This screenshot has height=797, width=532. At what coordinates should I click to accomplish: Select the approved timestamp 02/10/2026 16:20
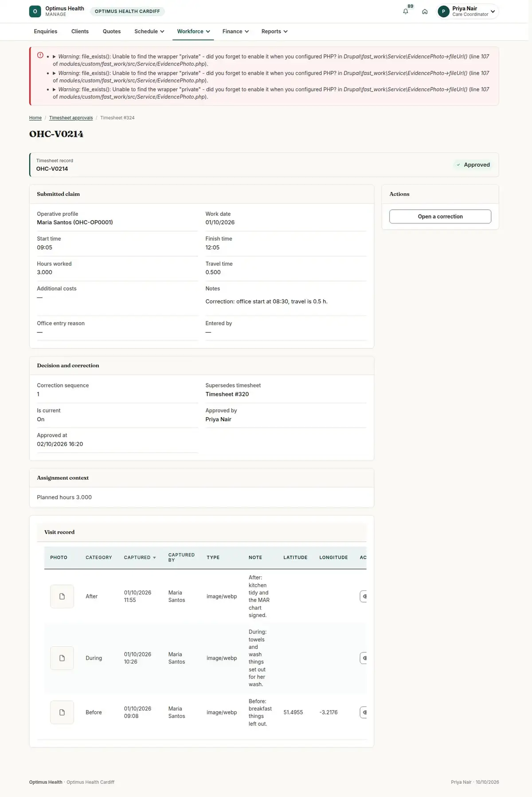(60, 444)
